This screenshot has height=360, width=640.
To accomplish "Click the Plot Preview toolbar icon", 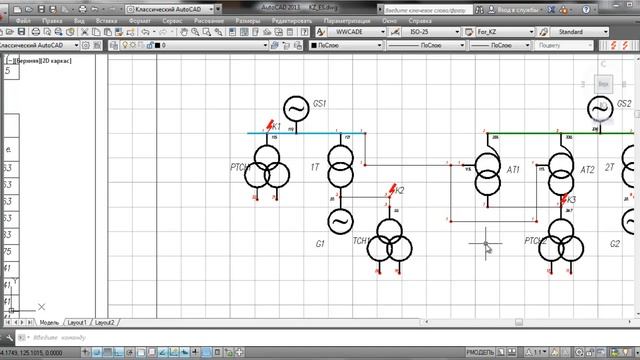I will pyautogui.click(x=47, y=32).
